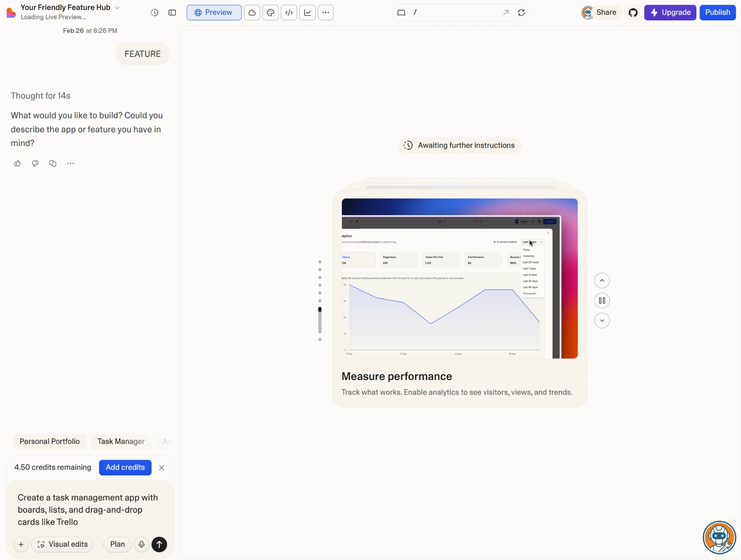Open version history clock icon
This screenshot has height=560, width=741.
154,13
